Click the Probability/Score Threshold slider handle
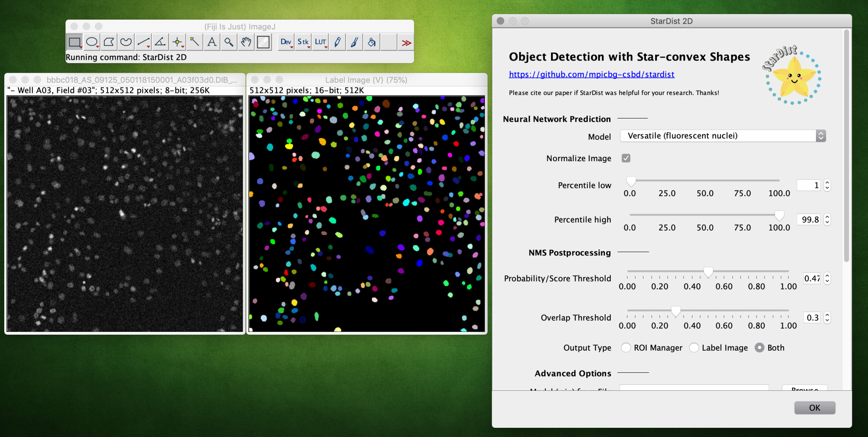This screenshot has width=868, height=437. [708, 272]
